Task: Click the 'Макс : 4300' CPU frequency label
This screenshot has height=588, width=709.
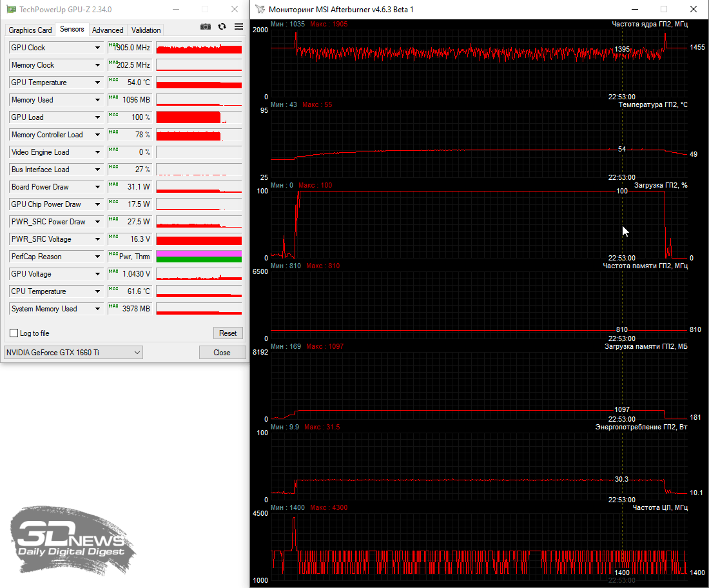Action: tap(329, 507)
